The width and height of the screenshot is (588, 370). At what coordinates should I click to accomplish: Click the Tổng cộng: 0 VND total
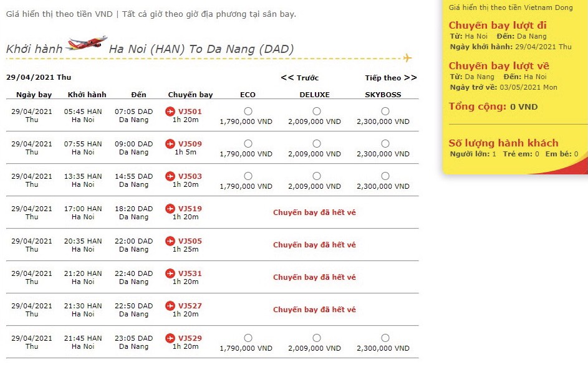pos(493,107)
